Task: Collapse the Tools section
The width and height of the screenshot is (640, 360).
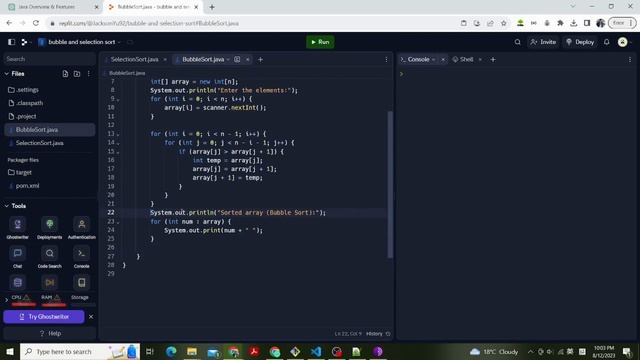Action: (x=7, y=206)
